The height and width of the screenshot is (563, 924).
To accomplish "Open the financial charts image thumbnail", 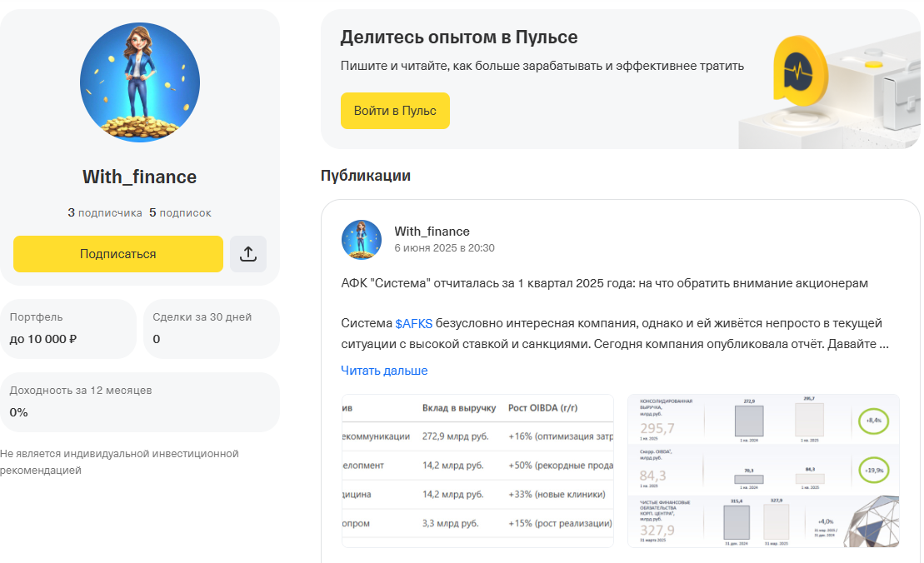I will click(x=764, y=471).
